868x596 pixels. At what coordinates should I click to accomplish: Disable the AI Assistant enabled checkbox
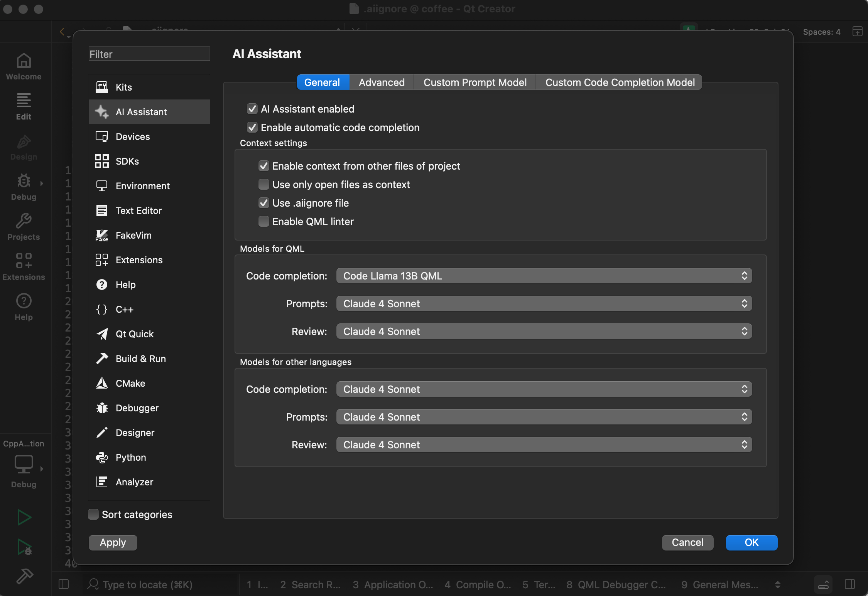click(252, 109)
